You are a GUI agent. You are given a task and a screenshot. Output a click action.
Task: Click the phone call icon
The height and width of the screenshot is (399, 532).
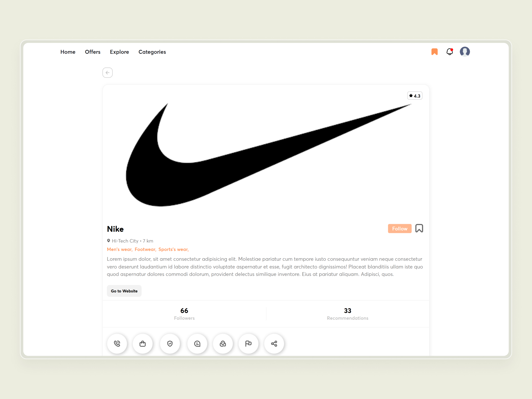(x=117, y=344)
